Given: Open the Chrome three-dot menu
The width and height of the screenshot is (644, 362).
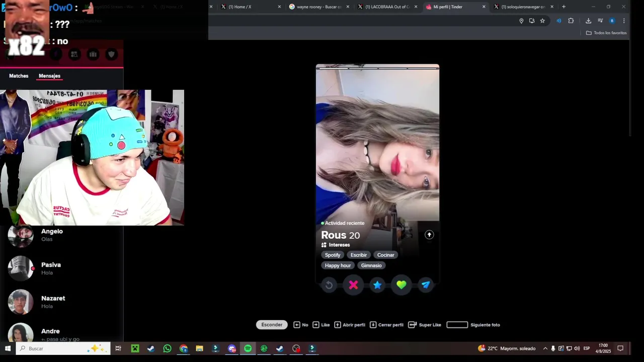Looking at the screenshot, I should (624, 21).
